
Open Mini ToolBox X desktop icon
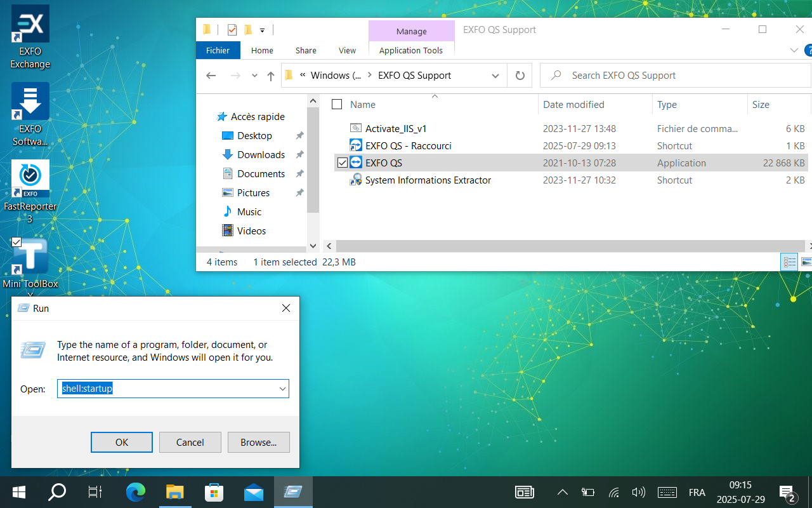[30, 265]
